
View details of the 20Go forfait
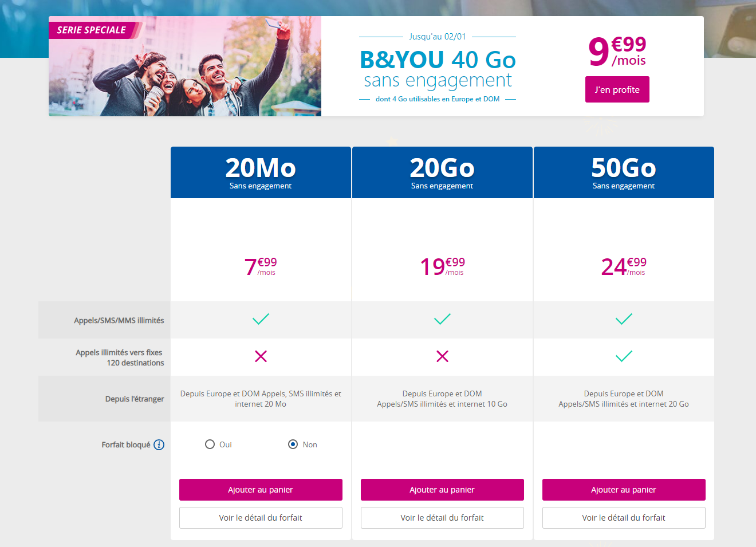[442, 518]
